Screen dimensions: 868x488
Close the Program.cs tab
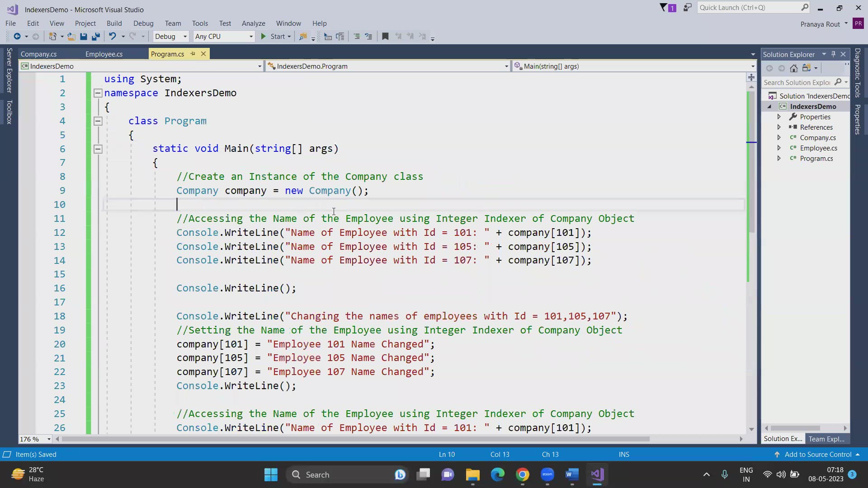[x=203, y=54]
